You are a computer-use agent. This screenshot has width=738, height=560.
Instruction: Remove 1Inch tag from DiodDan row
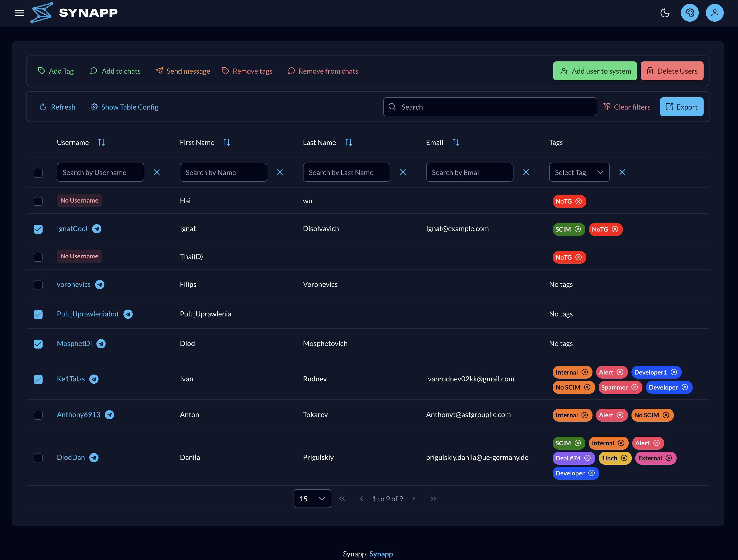tap(624, 458)
